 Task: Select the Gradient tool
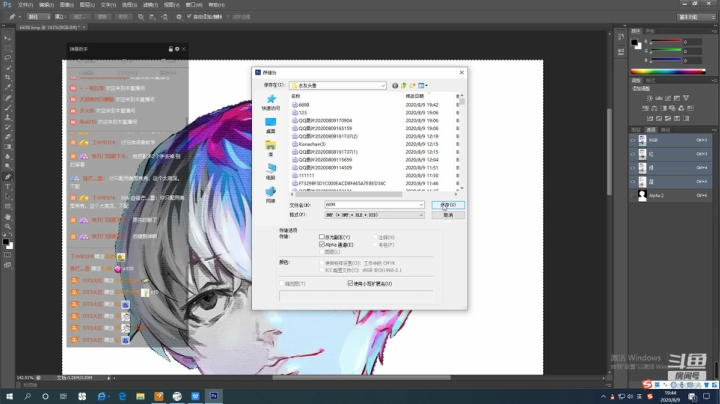tap(7, 147)
